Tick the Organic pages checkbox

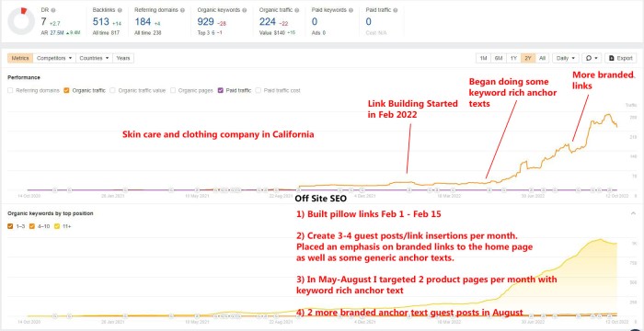pos(173,90)
